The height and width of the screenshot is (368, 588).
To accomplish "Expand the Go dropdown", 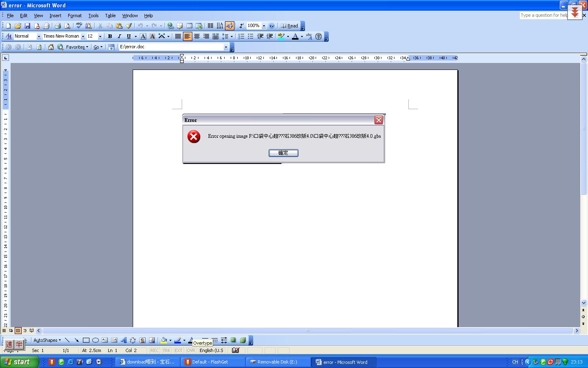I will pyautogui.click(x=98, y=47).
